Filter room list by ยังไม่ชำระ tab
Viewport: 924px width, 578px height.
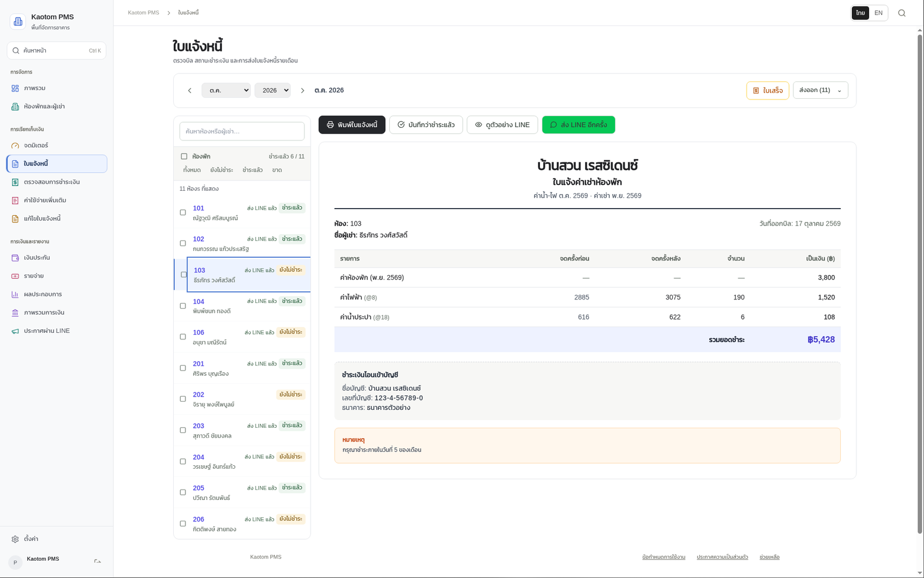[x=222, y=170]
